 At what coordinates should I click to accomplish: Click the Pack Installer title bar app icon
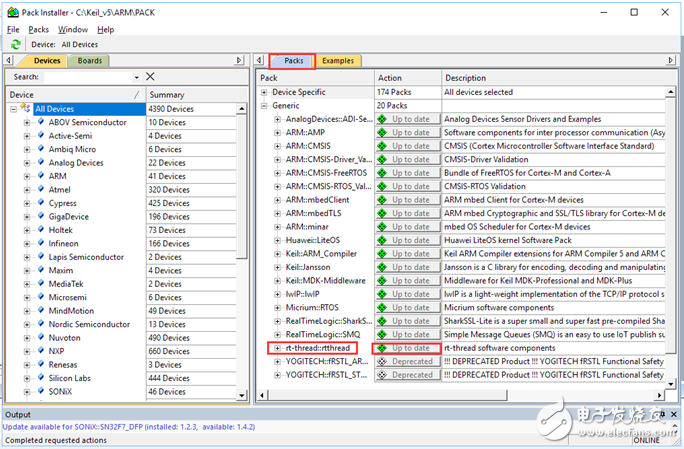point(13,12)
